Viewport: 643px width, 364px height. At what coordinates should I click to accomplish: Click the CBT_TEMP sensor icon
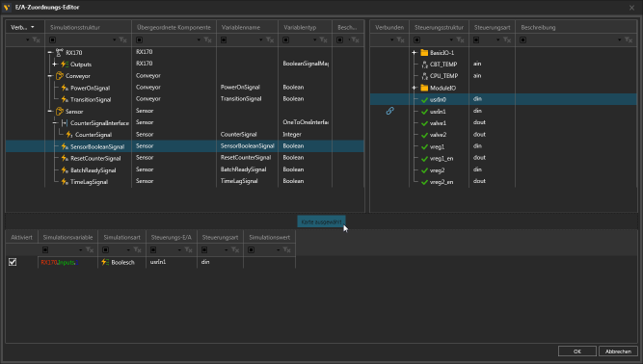(424, 64)
